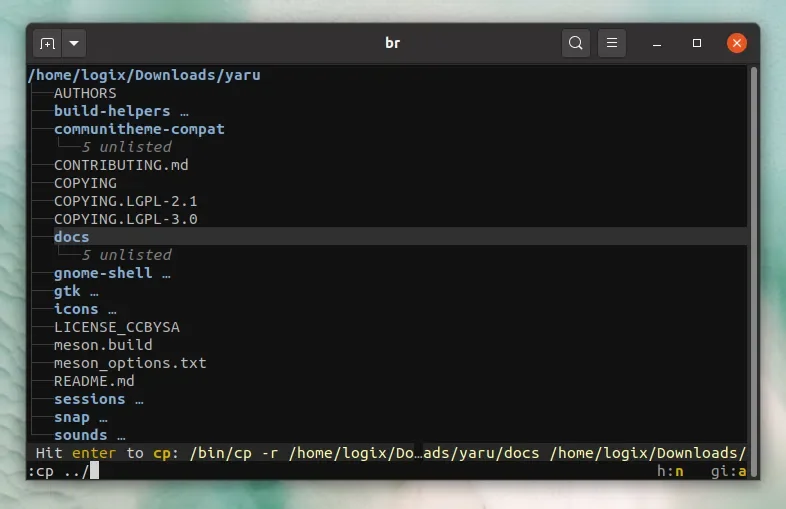Expand the build-helpers directory

pyautogui.click(x=112, y=111)
